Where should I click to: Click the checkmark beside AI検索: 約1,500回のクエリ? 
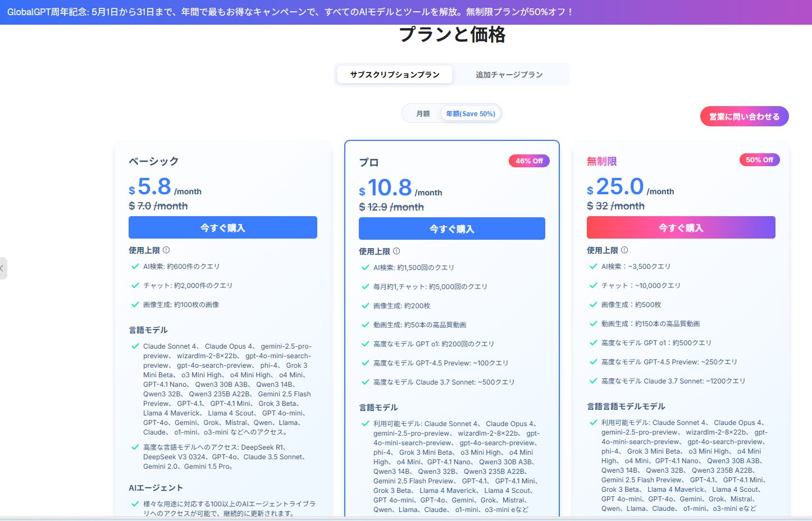tap(365, 267)
